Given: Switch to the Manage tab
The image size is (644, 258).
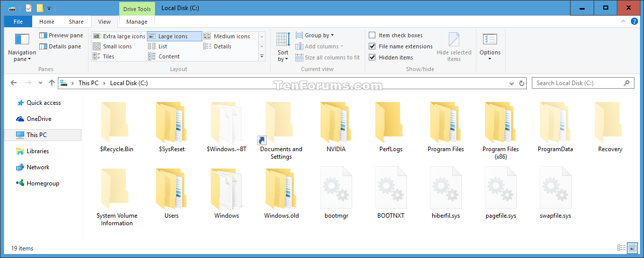Looking at the screenshot, I should (137, 22).
